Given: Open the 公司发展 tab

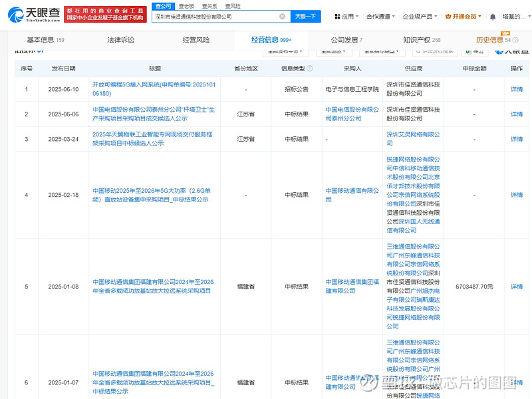Looking at the screenshot, I should tap(346, 40).
